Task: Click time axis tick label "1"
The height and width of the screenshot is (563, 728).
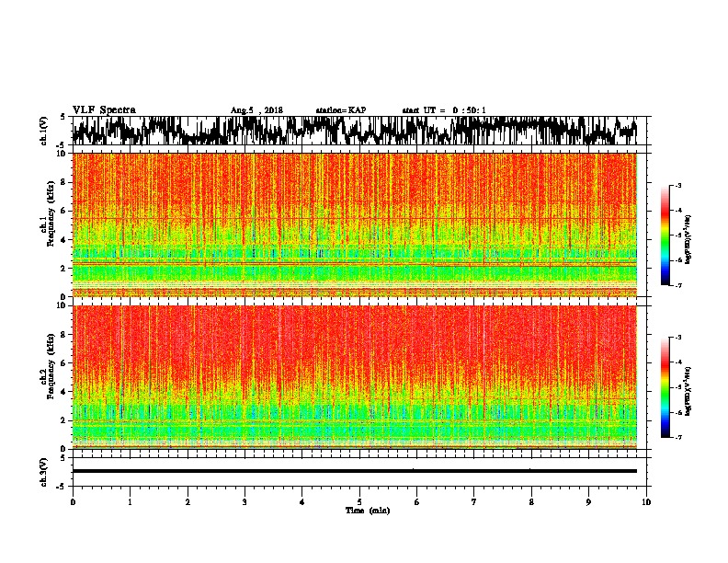Action: (130, 502)
